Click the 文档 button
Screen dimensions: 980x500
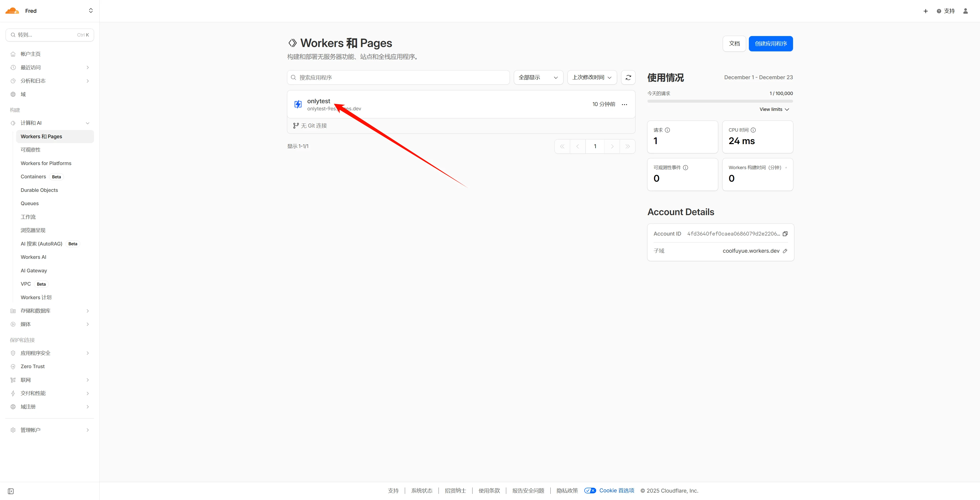point(734,43)
